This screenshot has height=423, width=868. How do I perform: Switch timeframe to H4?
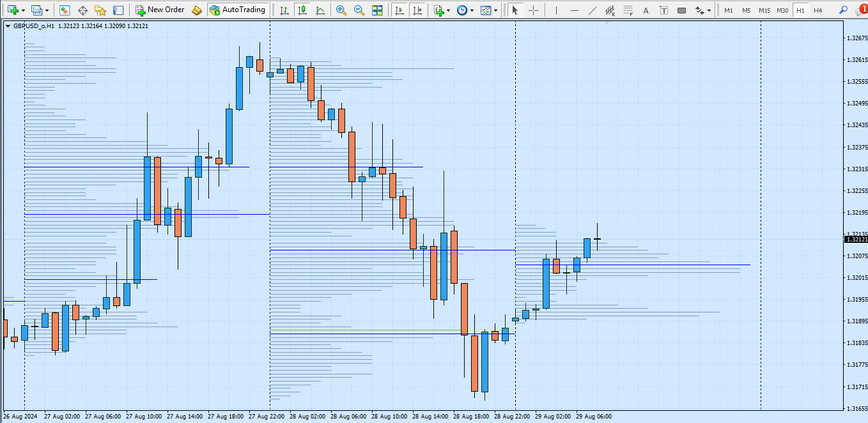point(818,10)
